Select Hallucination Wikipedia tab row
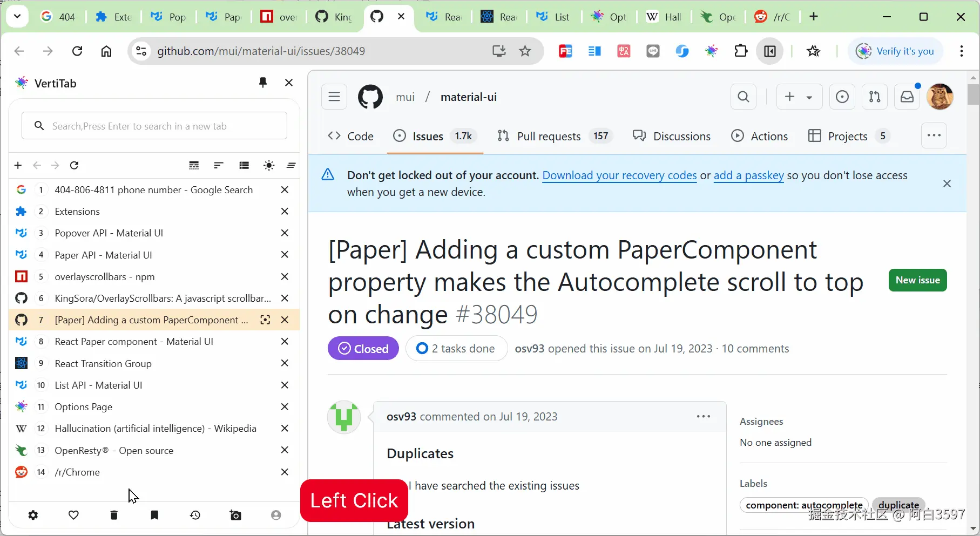The image size is (980, 536). pos(154,428)
